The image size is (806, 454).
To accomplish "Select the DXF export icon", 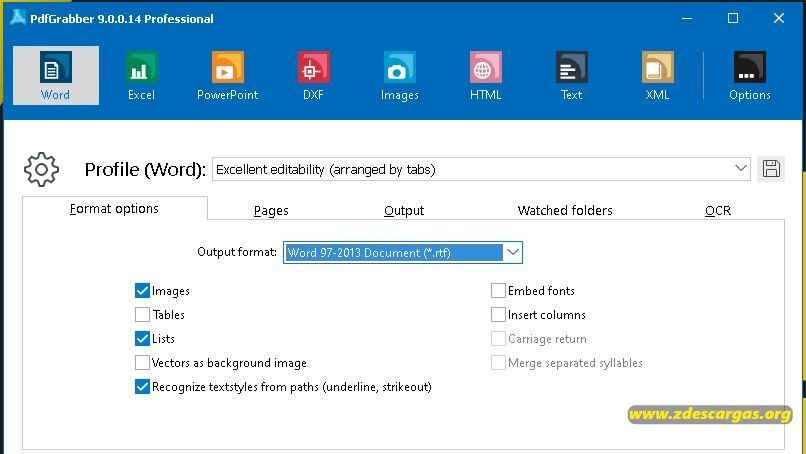I will pos(313,75).
